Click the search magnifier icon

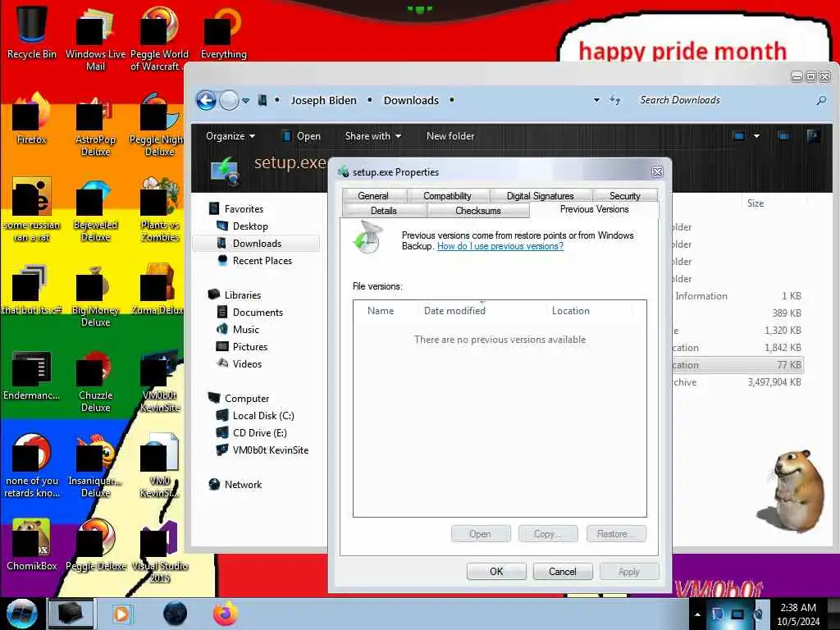820,100
